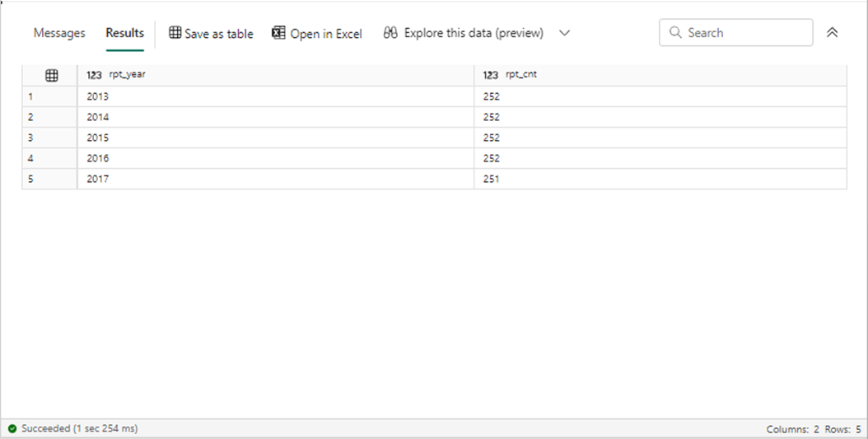This screenshot has height=439, width=868.
Task: Select the rpt_cnt column header
Action: (x=521, y=75)
